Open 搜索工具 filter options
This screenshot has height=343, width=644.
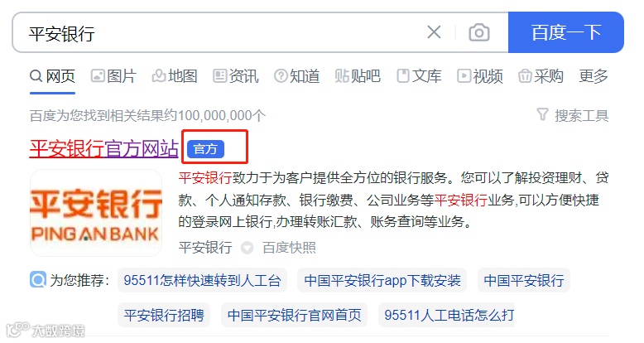(x=573, y=115)
